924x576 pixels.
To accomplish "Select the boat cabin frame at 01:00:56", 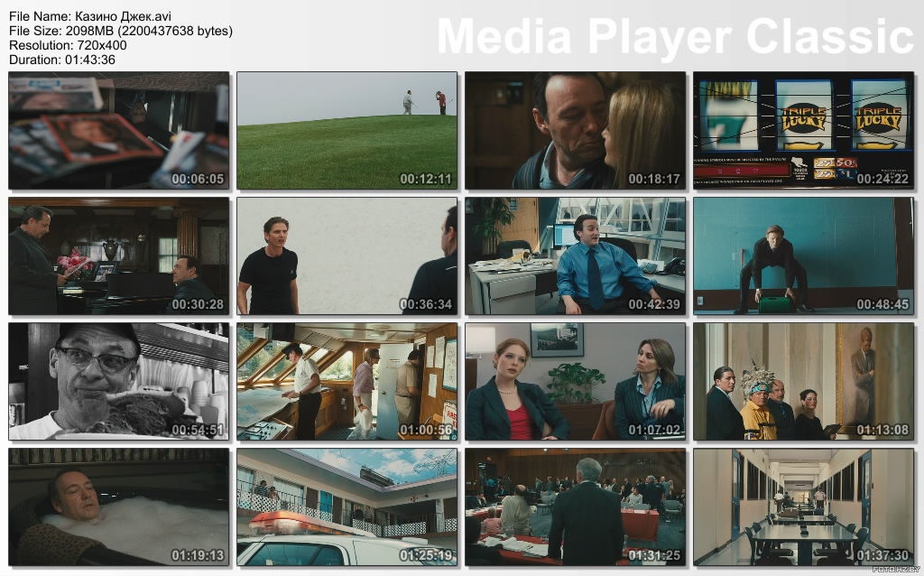I will point(346,382).
